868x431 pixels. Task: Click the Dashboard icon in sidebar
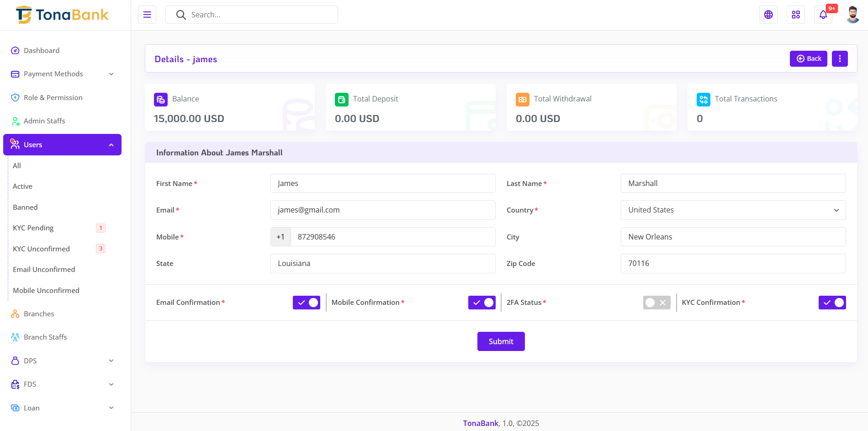(x=15, y=51)
